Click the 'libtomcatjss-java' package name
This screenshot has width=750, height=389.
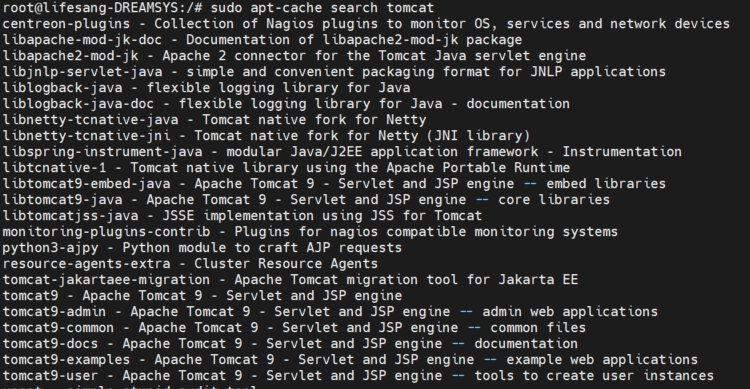[70, 216]
